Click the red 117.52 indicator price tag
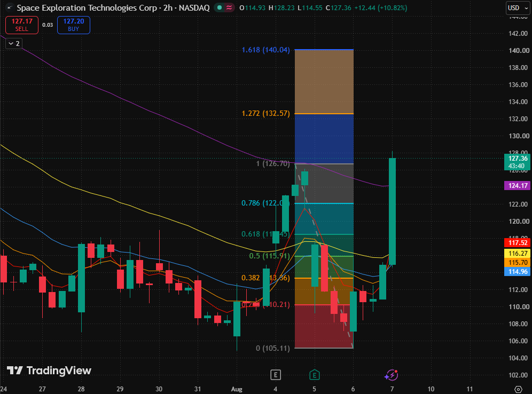The width and height of the screenshot is (532, 394). pyautogui.click(x=518, y=243)
